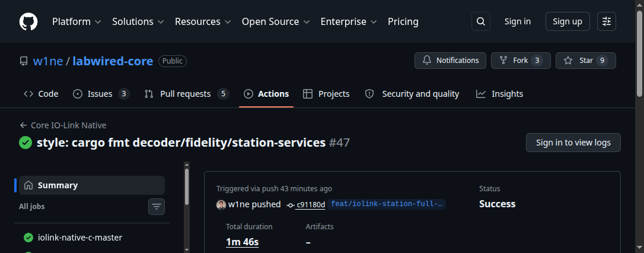Click the Sign in link

[x=518, y=21]
